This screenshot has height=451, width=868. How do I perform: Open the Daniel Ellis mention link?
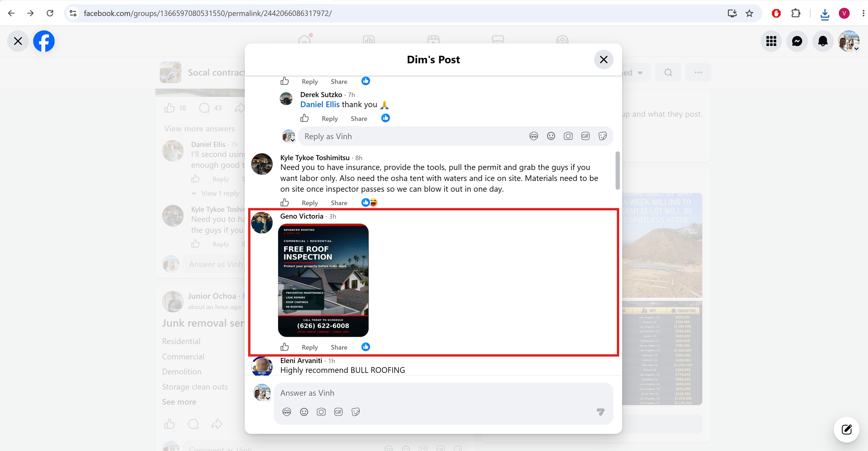tap(320, 105)
